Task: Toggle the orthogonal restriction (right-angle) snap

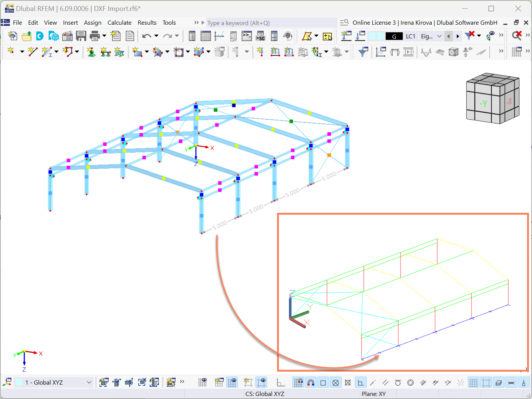Action: [360, 382]
